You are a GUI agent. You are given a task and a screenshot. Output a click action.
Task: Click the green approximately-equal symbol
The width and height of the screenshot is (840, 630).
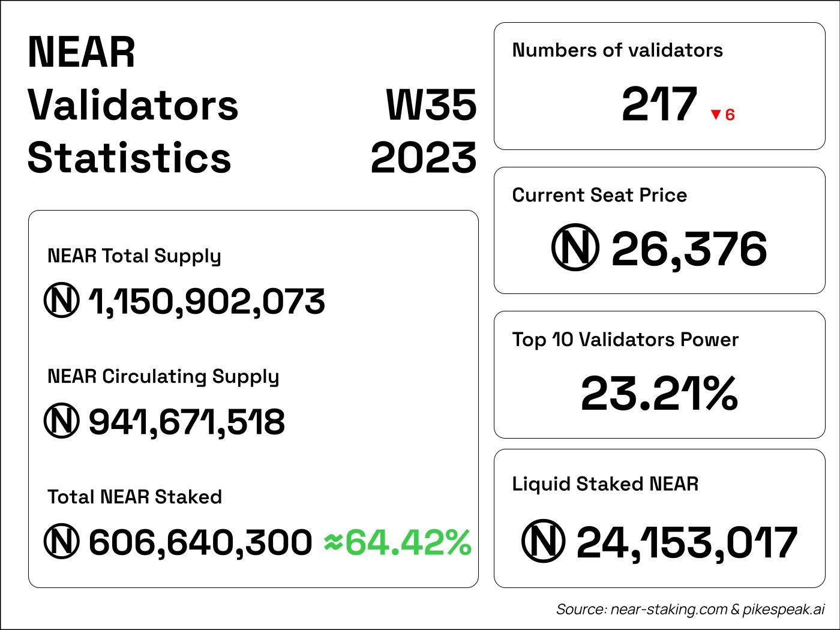[333, 542]
